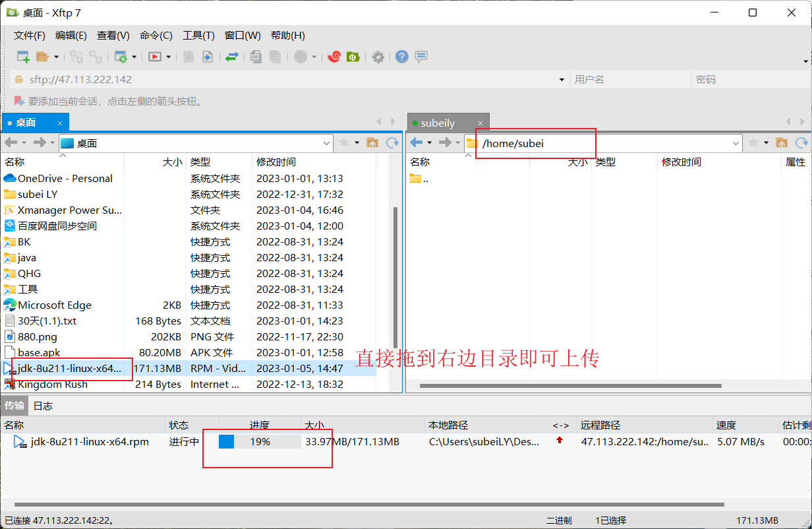Click the green Xftp folder icon
The height and width of the screenshot is (529, 812).
[x=353, y=57]
